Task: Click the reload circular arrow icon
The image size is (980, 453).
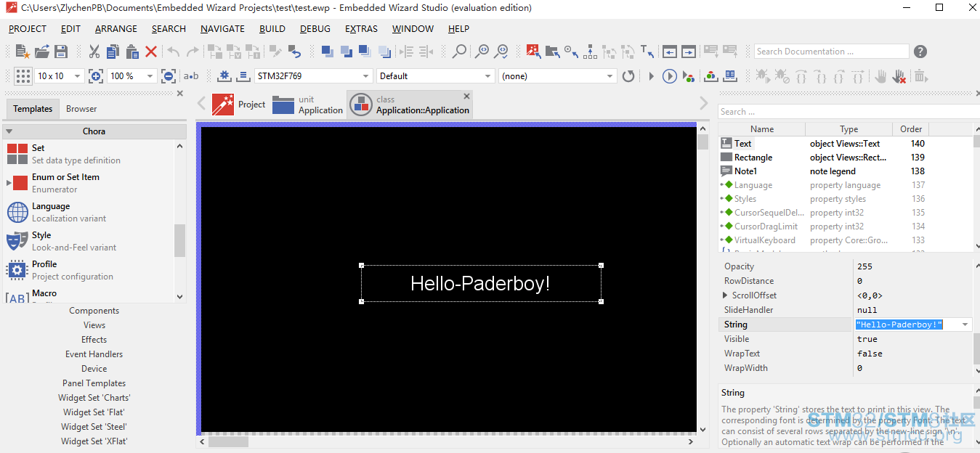Action: (x=628, y=76)
